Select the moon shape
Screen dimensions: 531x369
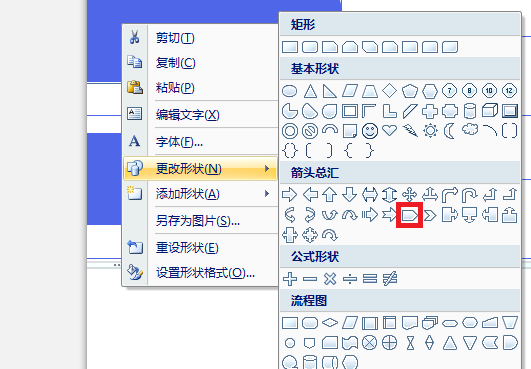[x=449, y=131]
